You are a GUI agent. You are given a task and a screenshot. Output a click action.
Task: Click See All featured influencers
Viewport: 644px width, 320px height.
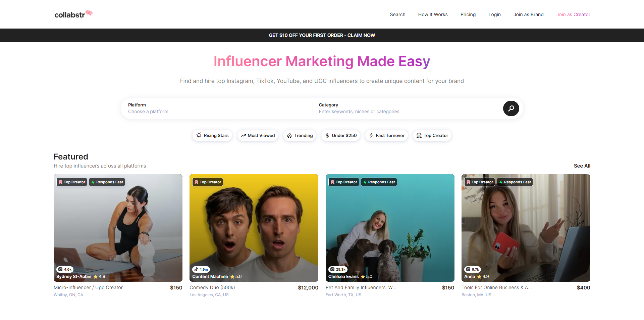(x=582, y=166)
